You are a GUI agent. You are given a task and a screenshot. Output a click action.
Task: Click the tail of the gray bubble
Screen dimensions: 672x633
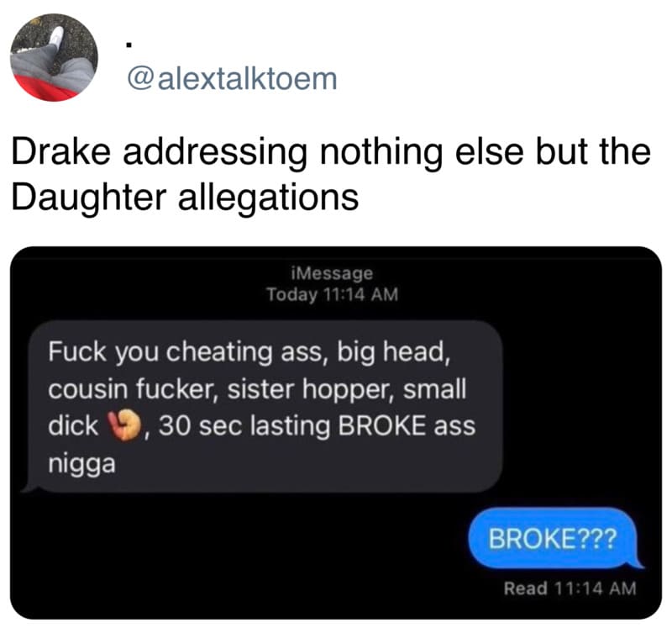pyautogui.click(x=29, y=484)
